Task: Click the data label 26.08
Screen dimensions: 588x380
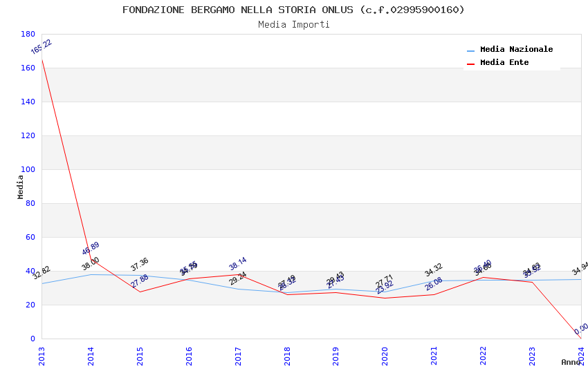Action: point(434,284)
